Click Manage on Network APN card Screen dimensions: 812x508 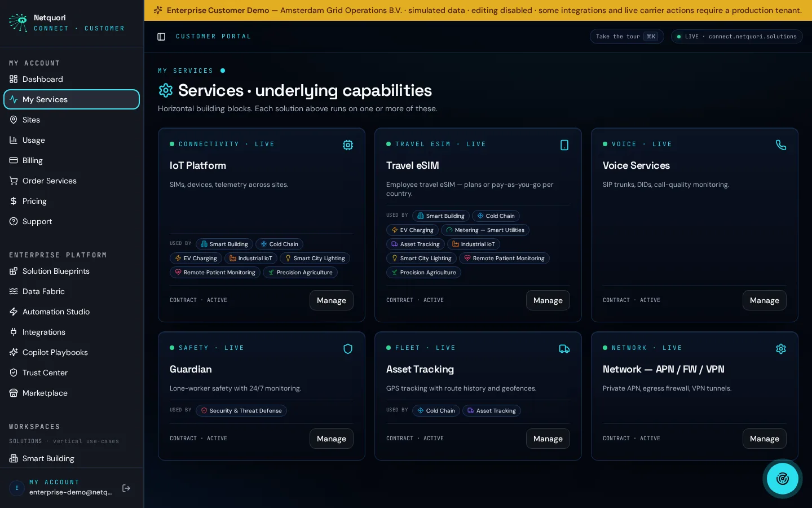pyautogui.click(x=765, y=439)
